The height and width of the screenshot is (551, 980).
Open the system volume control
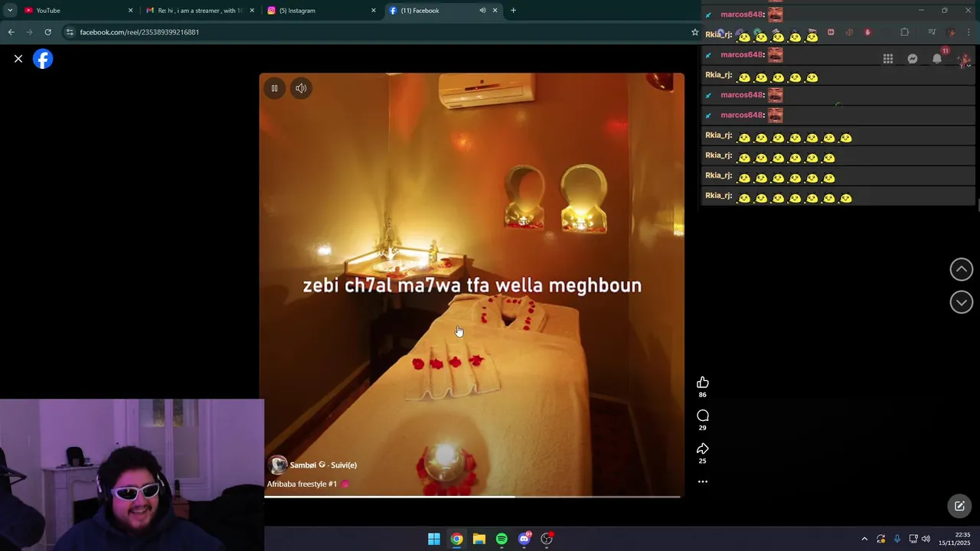926,539
